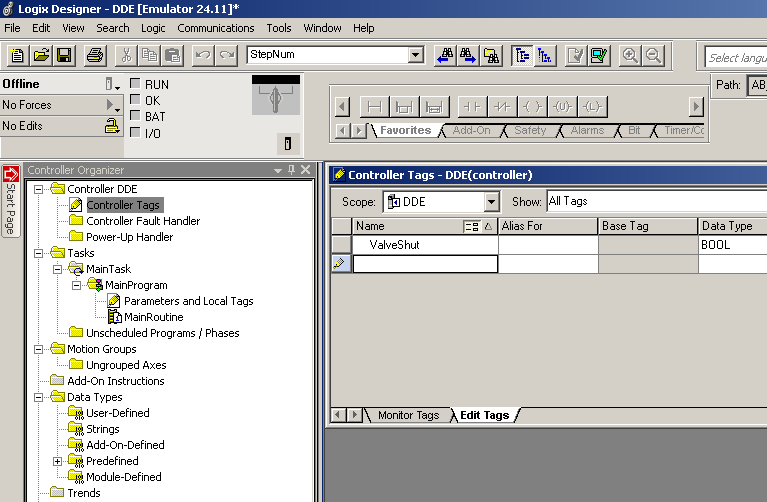The width and height of the screenshot is (767, 502).
Task: Open the No Forces dropdown arrow
Action: 113,105
